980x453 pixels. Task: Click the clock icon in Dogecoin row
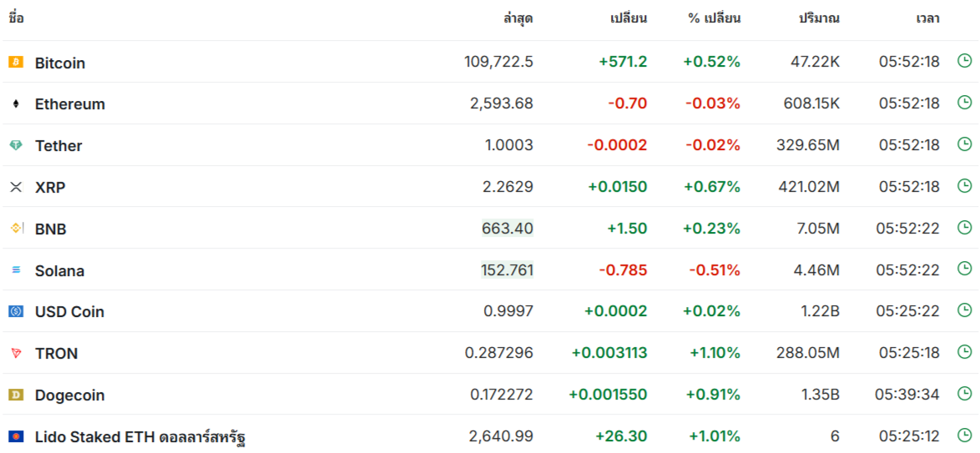(964, 394)
